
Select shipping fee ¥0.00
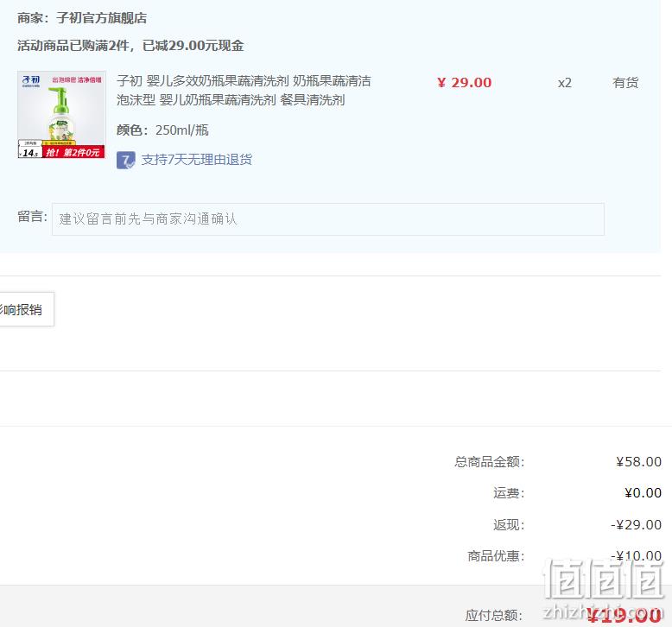point(643,493)
